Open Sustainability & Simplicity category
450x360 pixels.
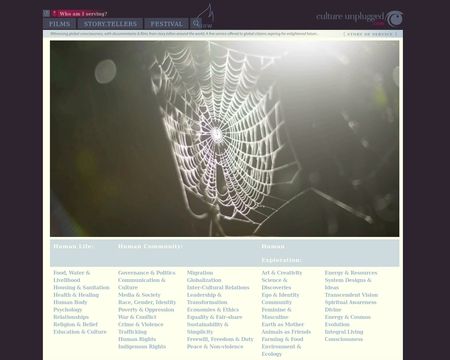(x=207, y=328)
